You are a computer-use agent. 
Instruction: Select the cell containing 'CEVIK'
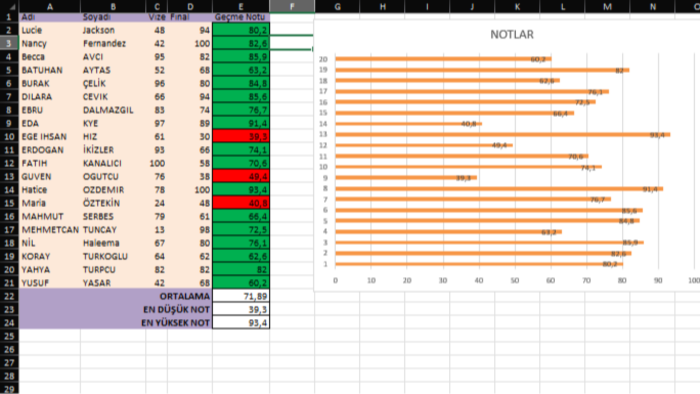113,97
